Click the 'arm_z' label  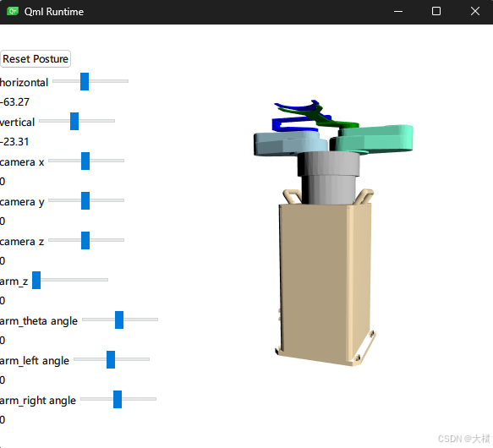(14, 281)
